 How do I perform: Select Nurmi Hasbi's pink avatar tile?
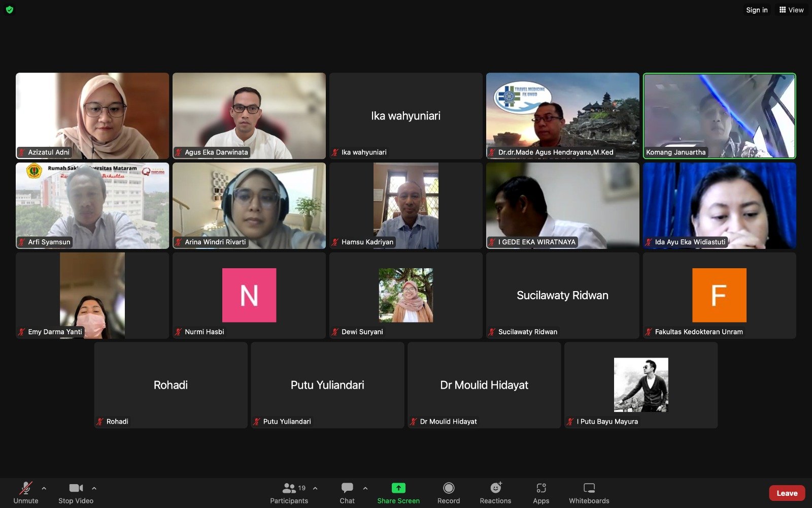tap(249, 295)
